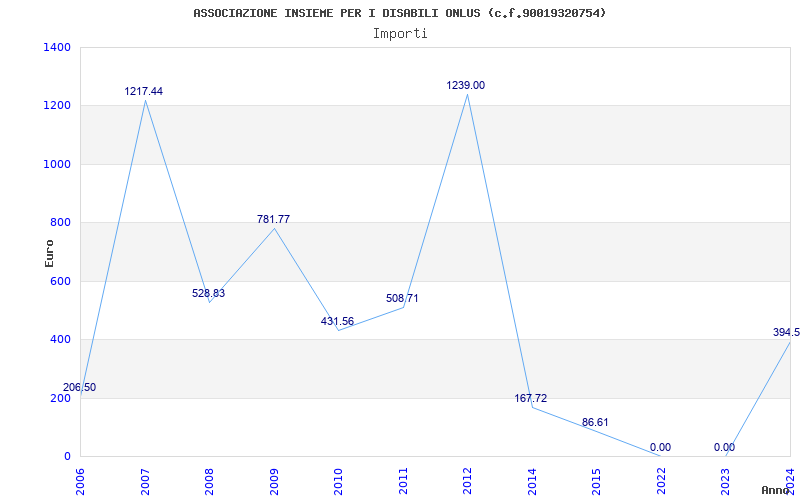Click the 394.5 data label
Image resolution: width=800 pixels, height=500 pixels.
tap(786, 332)
